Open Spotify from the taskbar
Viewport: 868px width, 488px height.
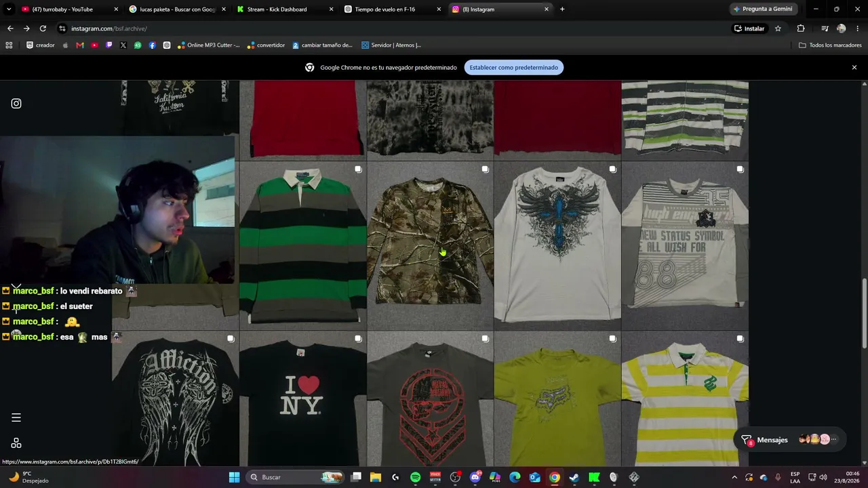pos(416,477)
